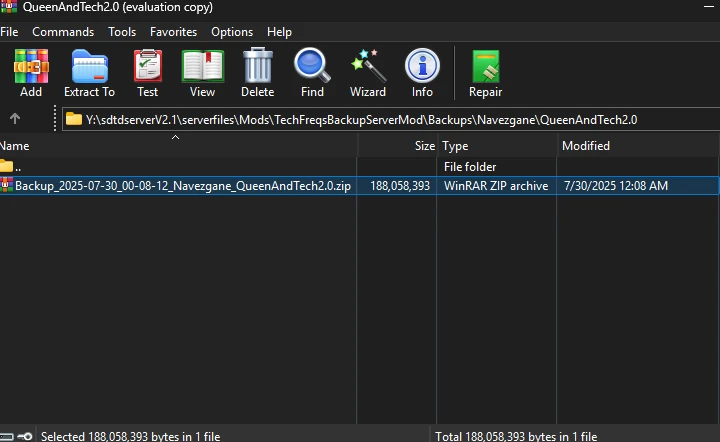
Task: Select Backup_2025-07-30_00-08-12_Navezgane_QueenAndTech2.0.zip file name
Action: coord(183,185)
